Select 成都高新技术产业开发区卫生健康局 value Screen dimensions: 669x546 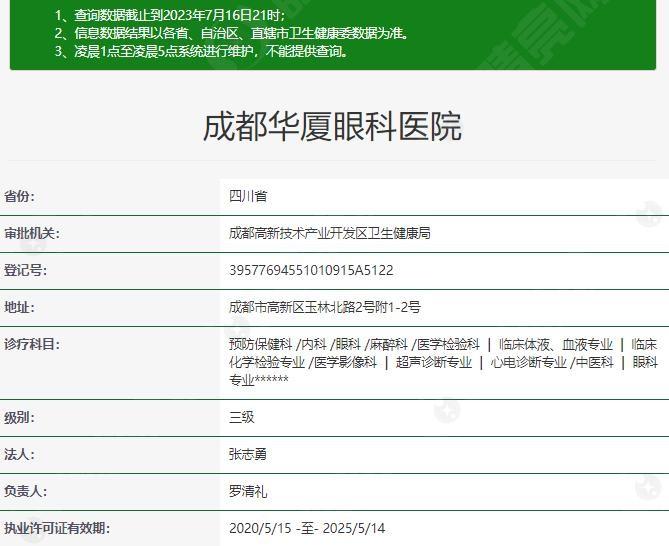coord(329,233)
